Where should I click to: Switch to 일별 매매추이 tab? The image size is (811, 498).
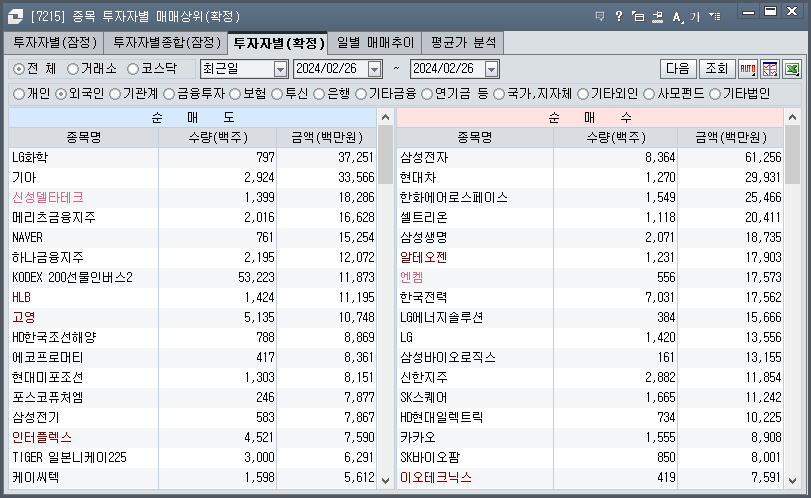point(376,42)
